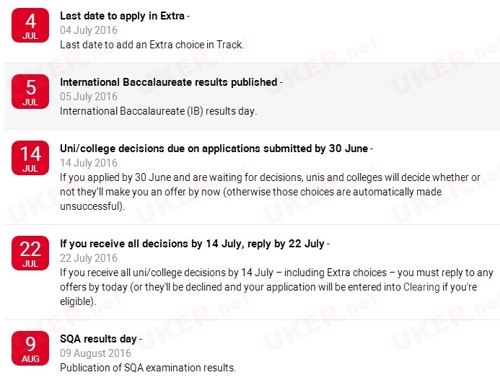Open 'International Baccalaureate results published' heading
Image resolution: width=500 pixels, height=380 pixels.
tap(171, 82)
